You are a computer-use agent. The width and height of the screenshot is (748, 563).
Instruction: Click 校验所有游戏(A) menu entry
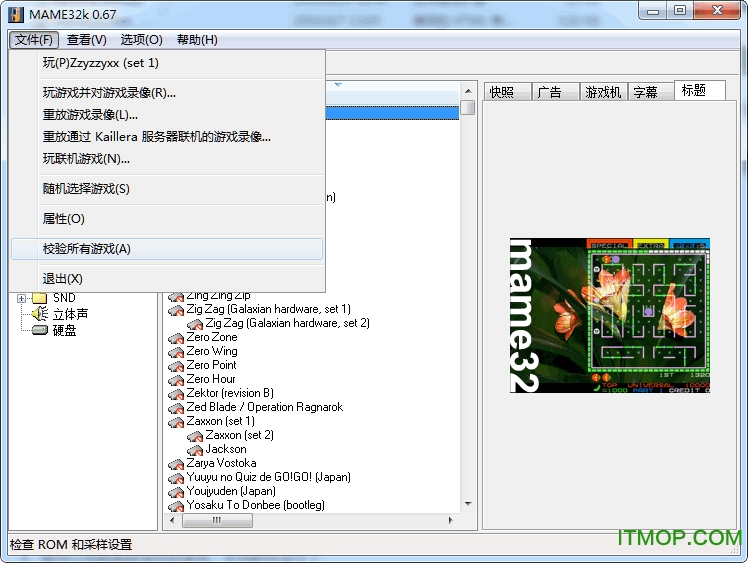pos(167,249)
